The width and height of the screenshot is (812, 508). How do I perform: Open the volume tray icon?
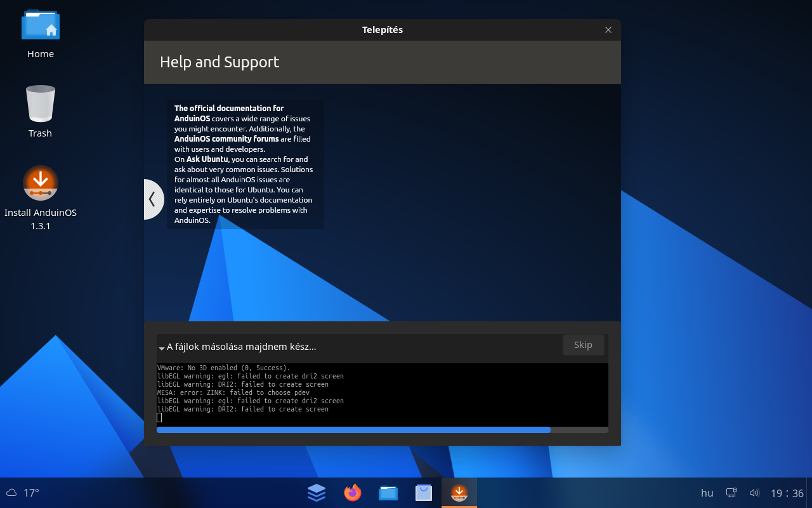pos(754,493)
